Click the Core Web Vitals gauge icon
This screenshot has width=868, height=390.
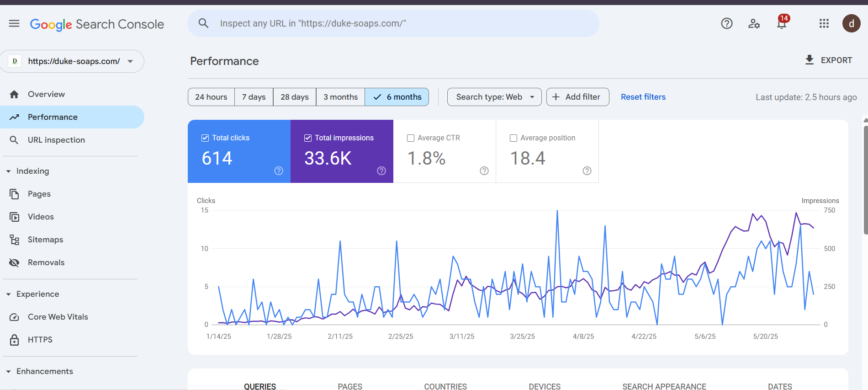(14, 317)
